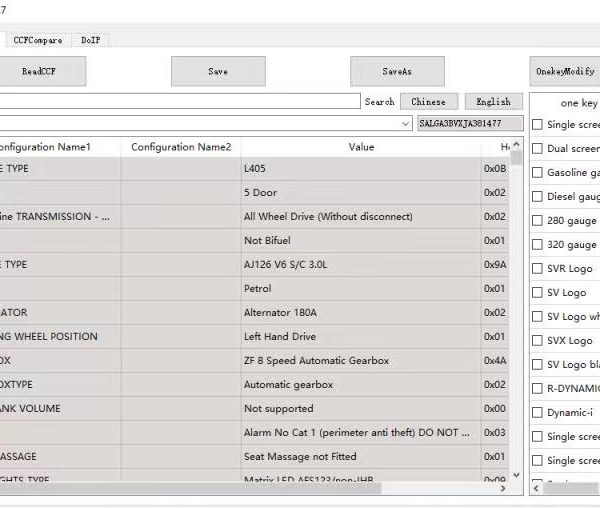The height and width of the screenshot is (508, 600).
Task: Check the 280 gauge option
Action: click(538, 220)
